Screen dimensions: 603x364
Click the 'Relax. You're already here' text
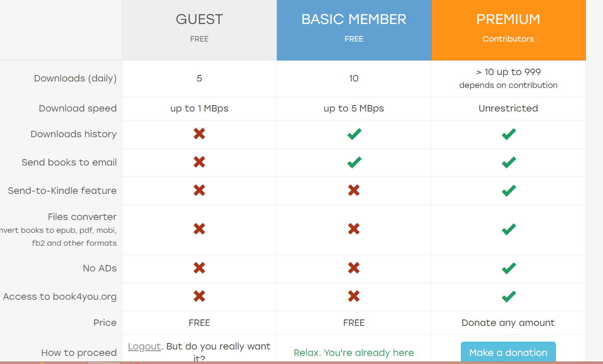click(x=354, y=352)
